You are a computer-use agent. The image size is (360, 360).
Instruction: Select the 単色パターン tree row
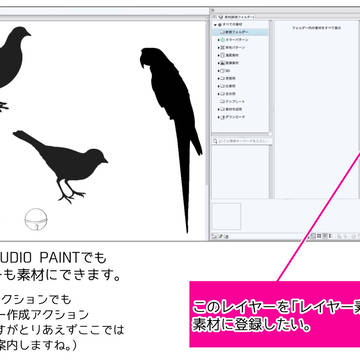click(x=240, y=47)
